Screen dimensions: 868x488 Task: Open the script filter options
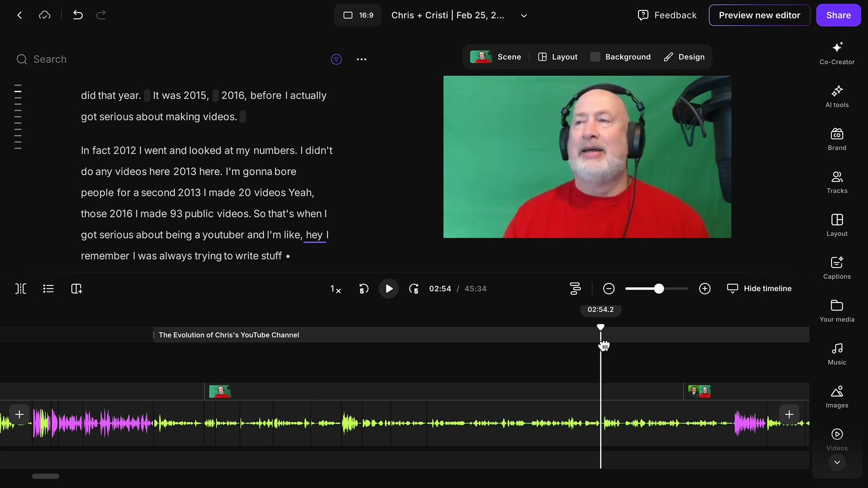tap(336, 59)
